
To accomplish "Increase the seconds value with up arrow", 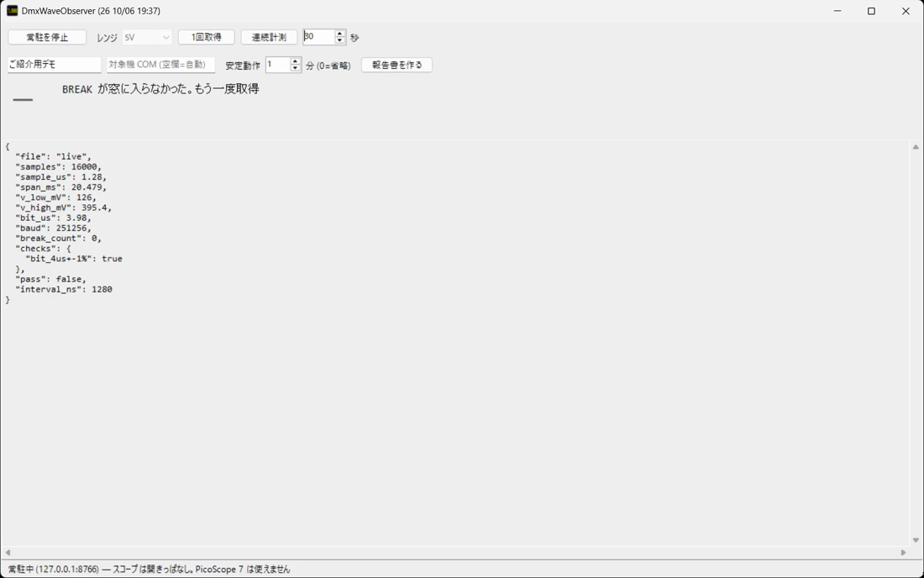I will pyautogui.click(x=340, y=34).
